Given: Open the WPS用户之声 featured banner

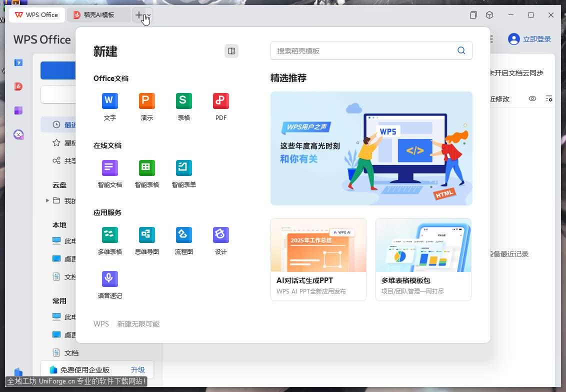Looking at the screenshot, I should click(x=371, y=148).
